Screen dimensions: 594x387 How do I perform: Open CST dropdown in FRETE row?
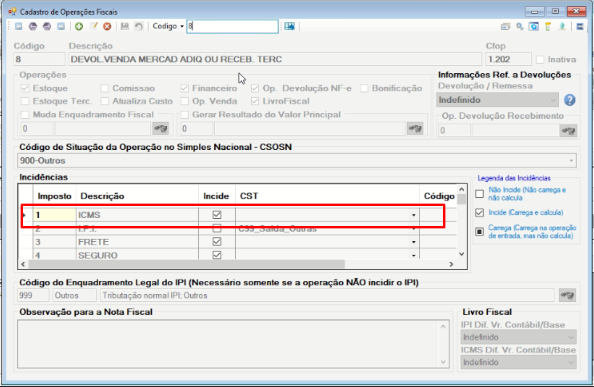414,242
